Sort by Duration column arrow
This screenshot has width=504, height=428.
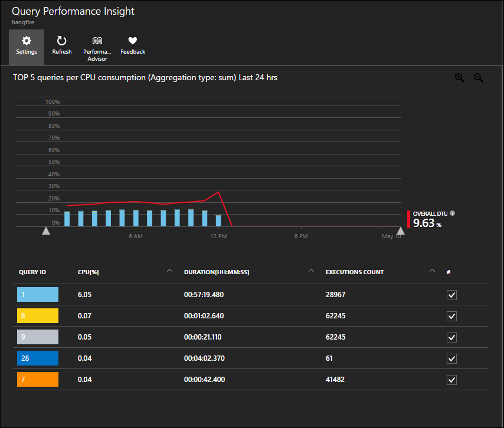(x=310, y=271)
